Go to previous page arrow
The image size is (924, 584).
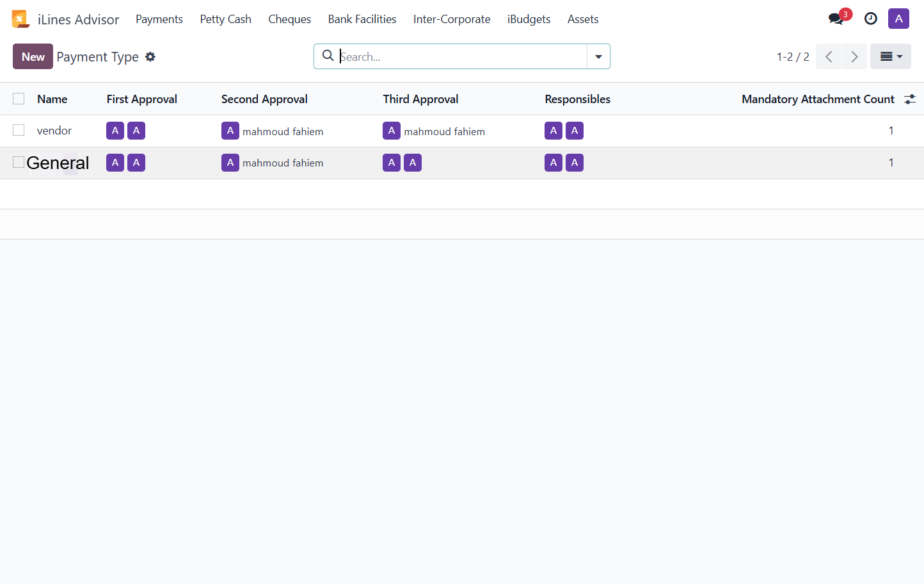coord(829,56)
